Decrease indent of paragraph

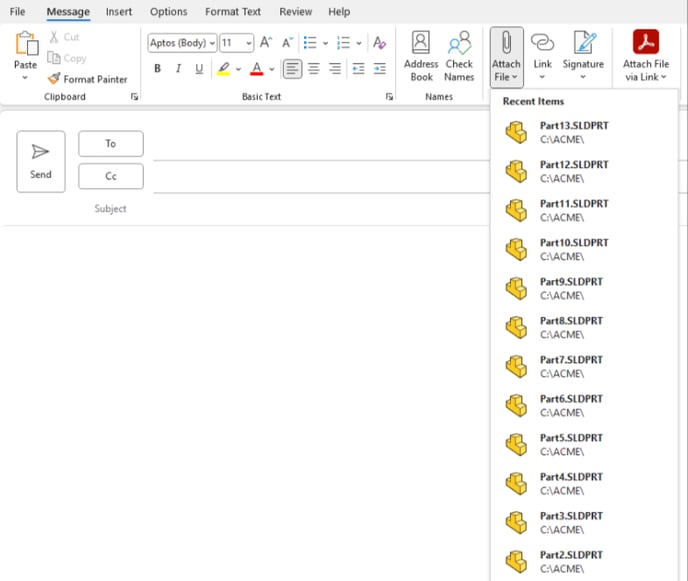click(x=358, y=69)
